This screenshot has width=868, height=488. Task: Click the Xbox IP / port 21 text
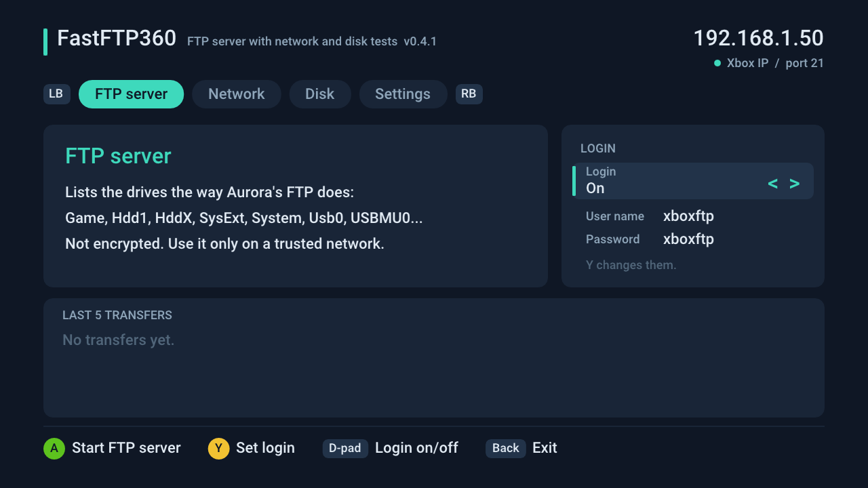[x=775, y=63]
